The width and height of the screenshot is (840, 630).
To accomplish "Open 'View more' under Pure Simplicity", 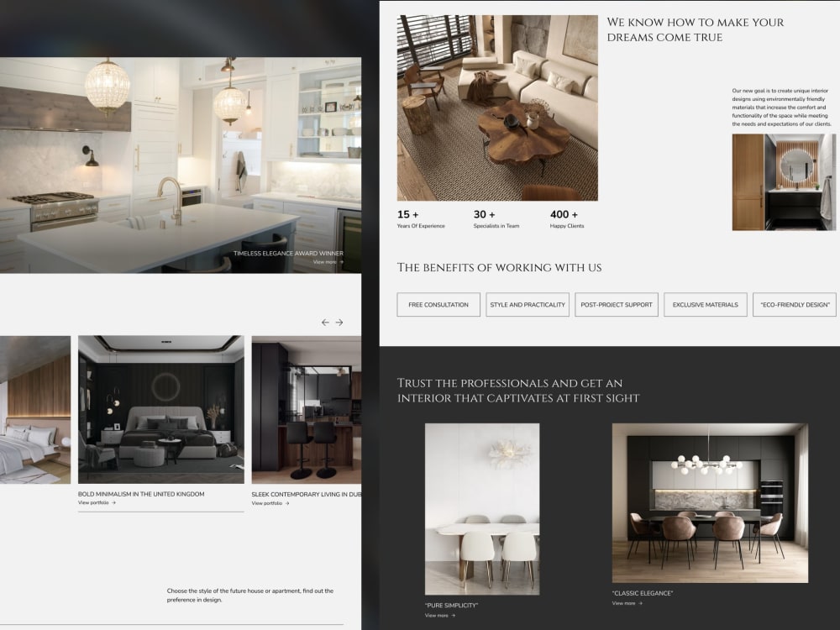I will [x=440, y=616].
